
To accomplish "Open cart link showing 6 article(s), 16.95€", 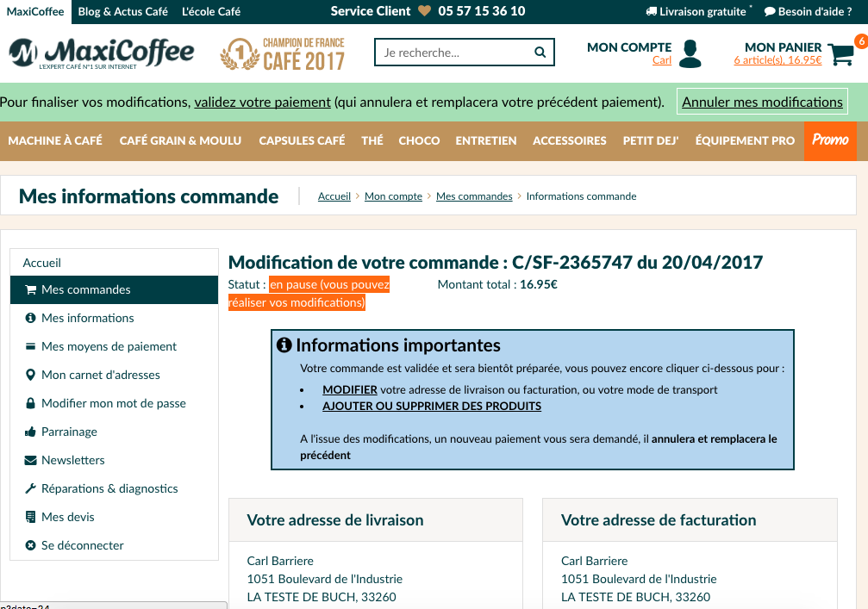I will (777, 60).
